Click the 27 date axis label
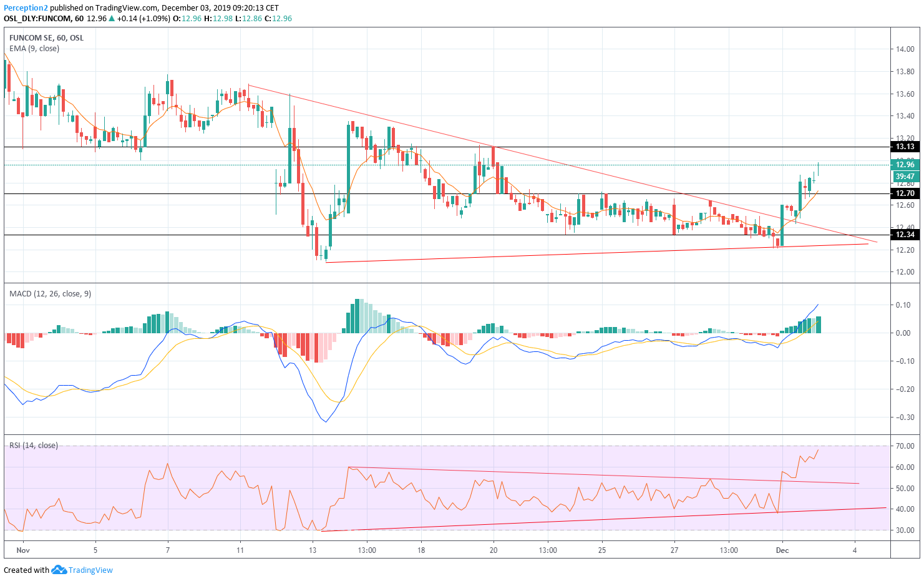 click(674, 550)
